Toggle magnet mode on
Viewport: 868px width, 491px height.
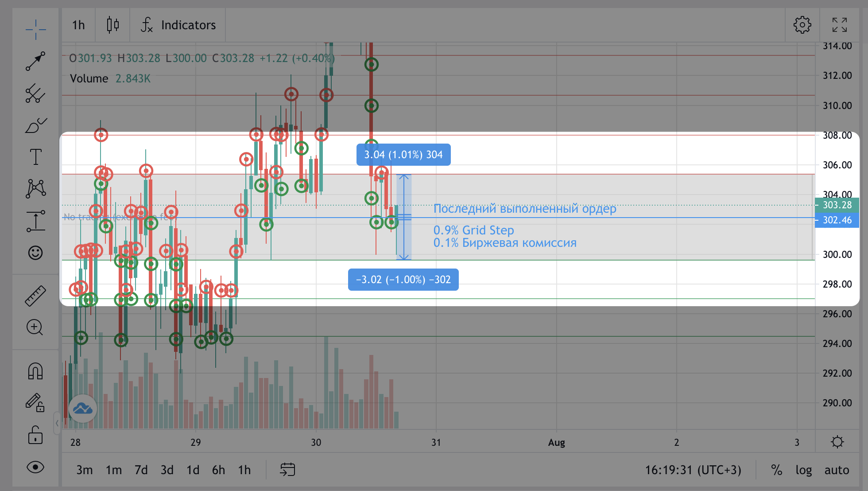[35, 371]
